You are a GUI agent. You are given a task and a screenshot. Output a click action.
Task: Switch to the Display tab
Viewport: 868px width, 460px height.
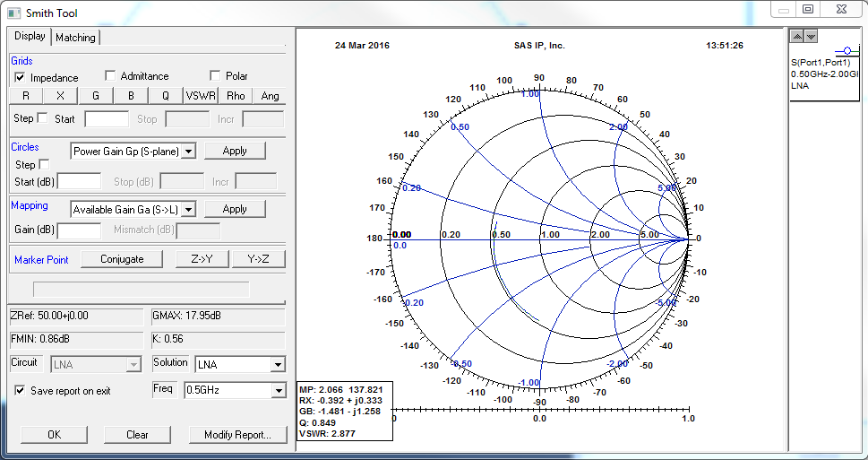point(30,37)
